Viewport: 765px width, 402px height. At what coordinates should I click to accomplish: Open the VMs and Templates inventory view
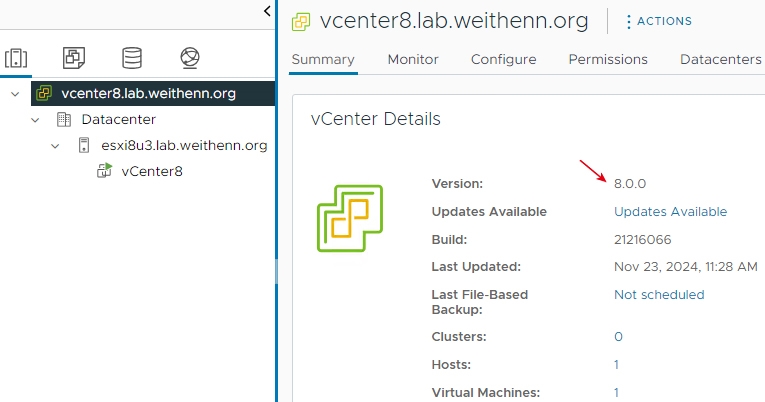tap(74, 58)
